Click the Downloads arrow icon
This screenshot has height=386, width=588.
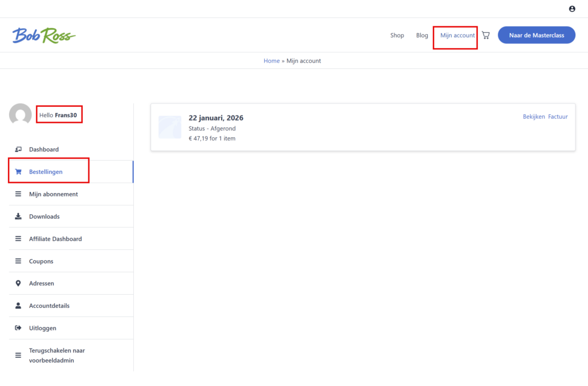tap(18, 217)
